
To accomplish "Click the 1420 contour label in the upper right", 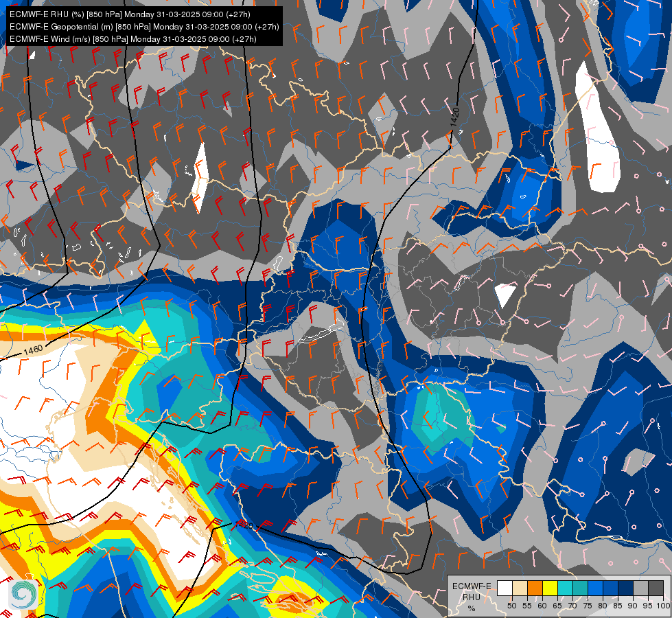I will [x=454, y=117].
